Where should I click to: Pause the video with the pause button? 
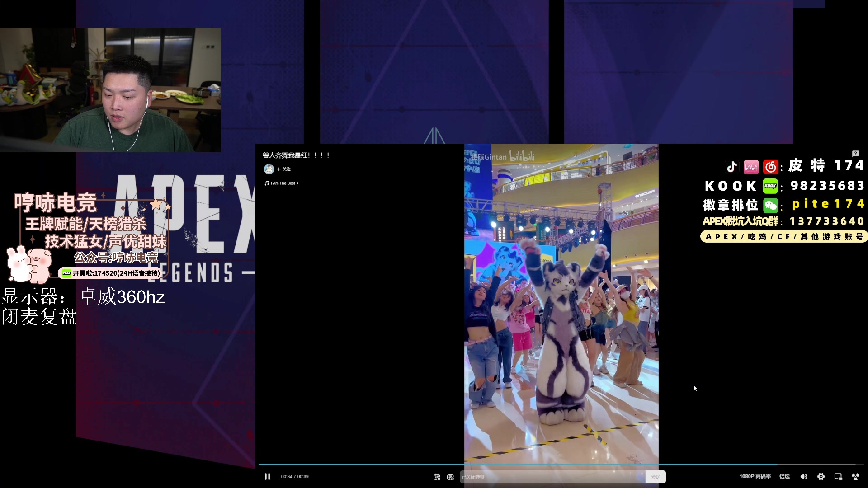point(267,476)
